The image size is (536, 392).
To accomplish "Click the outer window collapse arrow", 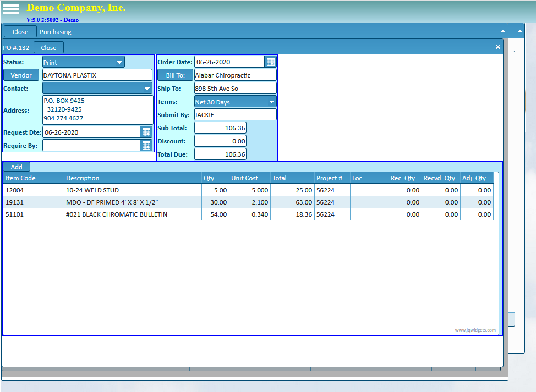I will pos(519,31).
